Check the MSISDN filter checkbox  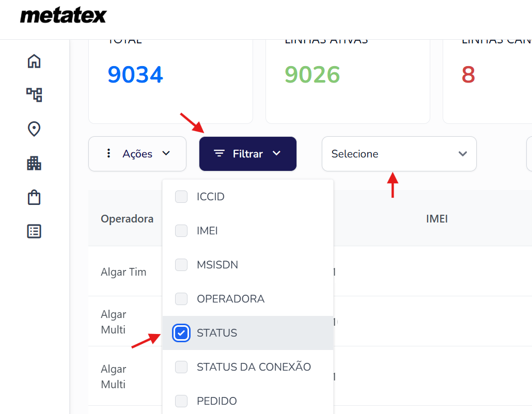181,265
